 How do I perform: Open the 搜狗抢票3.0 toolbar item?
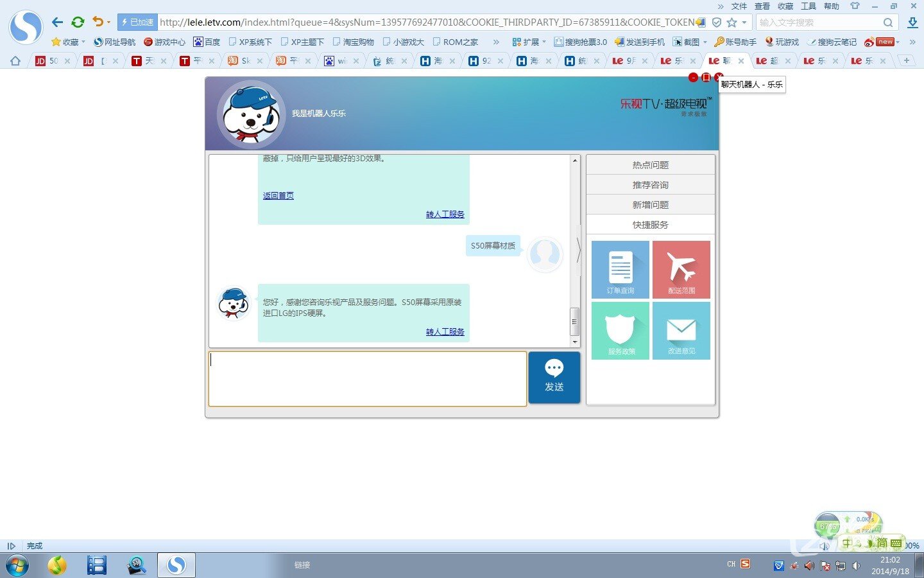(x=581, y=42)
